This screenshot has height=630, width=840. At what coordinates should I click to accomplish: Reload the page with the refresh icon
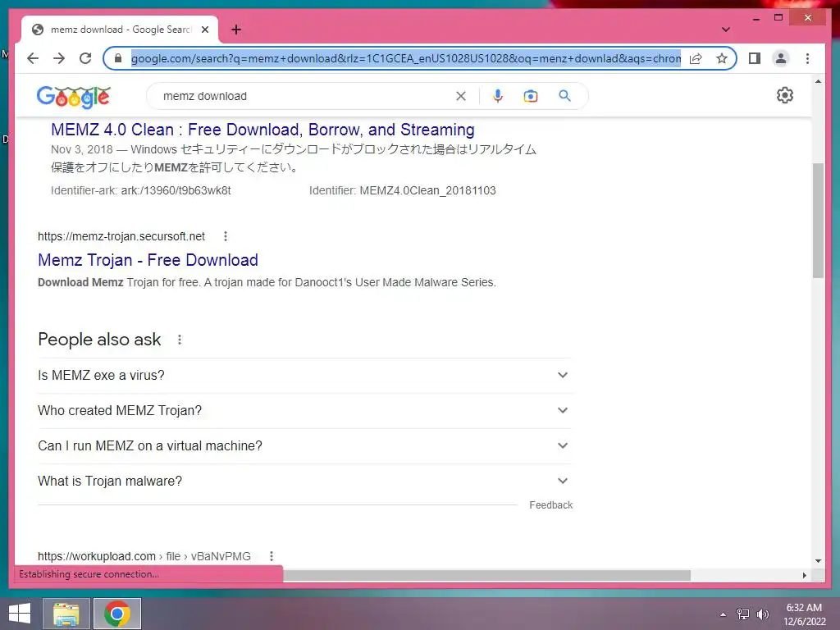pos(85,58)
